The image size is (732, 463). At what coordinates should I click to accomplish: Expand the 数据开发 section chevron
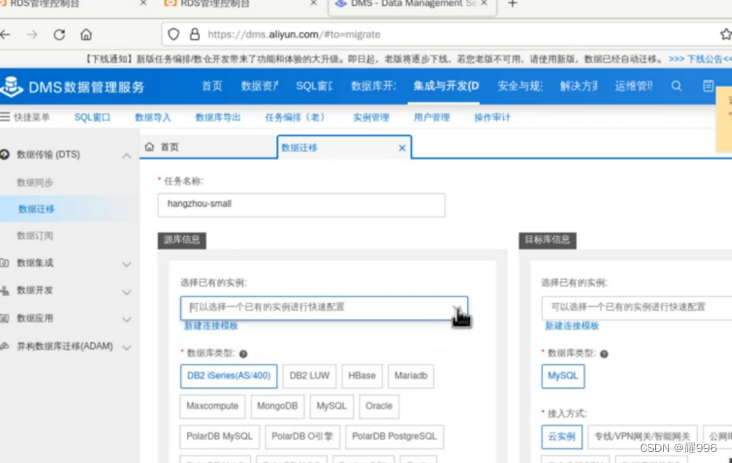(127, 292)
